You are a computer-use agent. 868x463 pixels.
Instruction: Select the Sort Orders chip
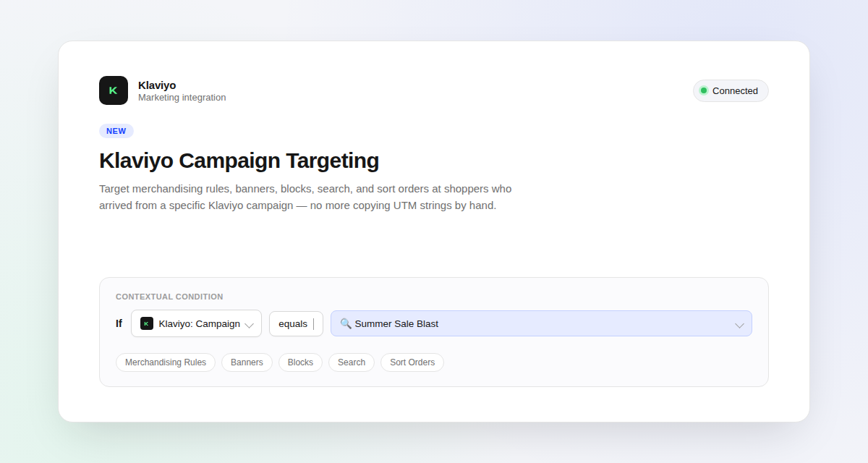(x=412, y=362)
